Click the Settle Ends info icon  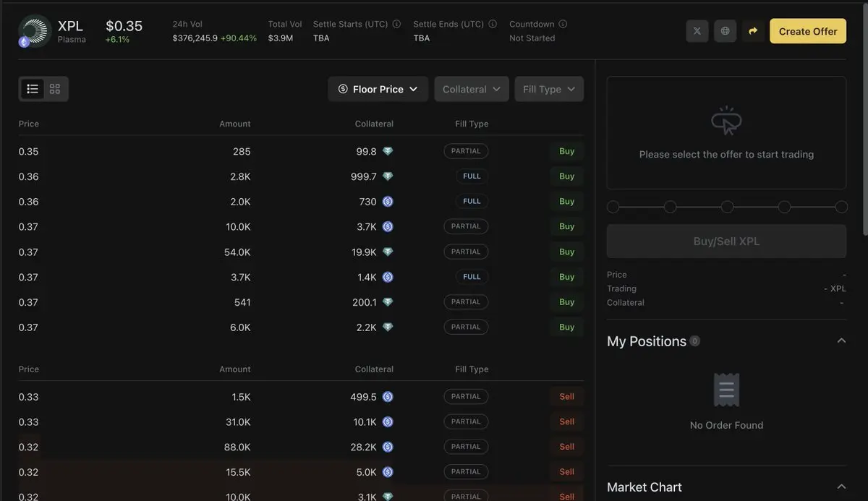point(493,24)
